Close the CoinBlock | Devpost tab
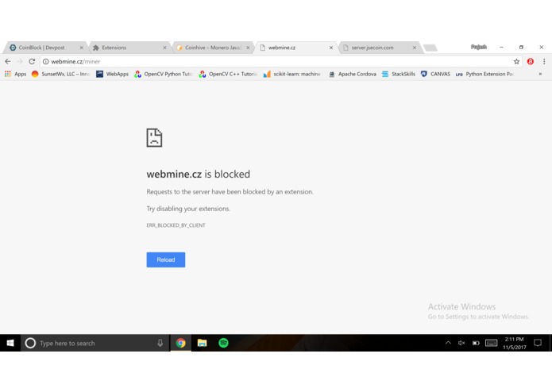The width and height of the screenshot is (552, 392). tap(81, 48)
